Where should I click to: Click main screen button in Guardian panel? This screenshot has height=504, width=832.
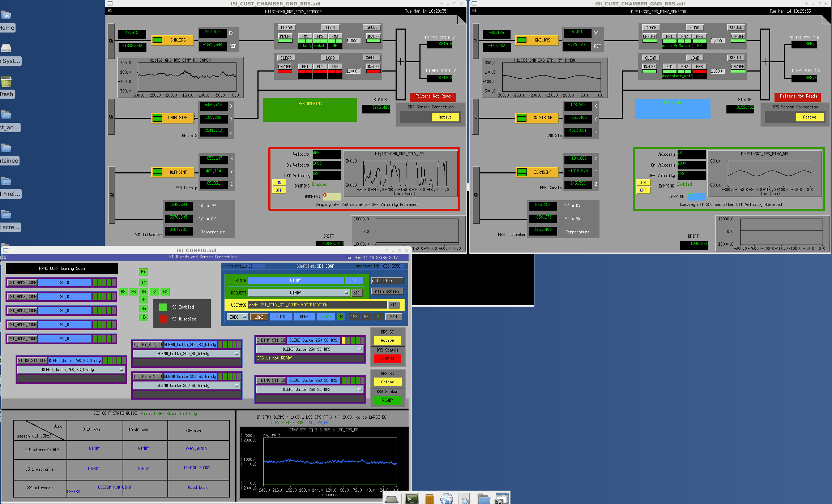pos(387,291)
